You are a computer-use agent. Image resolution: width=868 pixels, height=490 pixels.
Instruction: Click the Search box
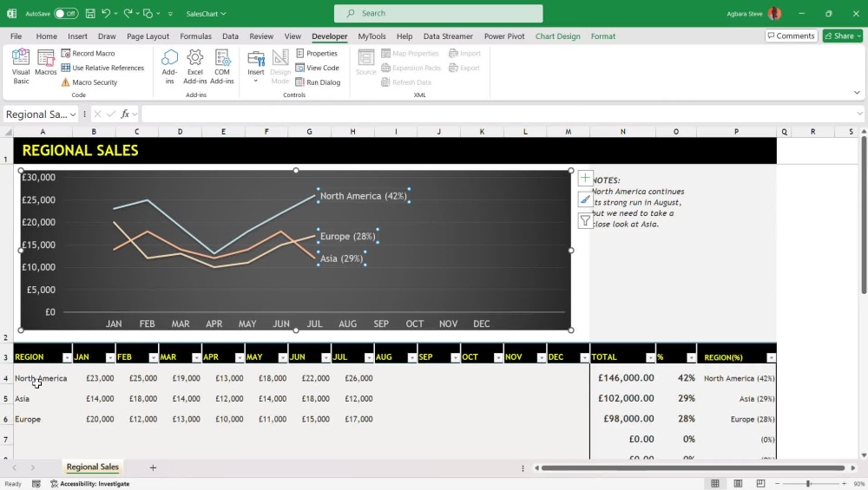[437, 13]
